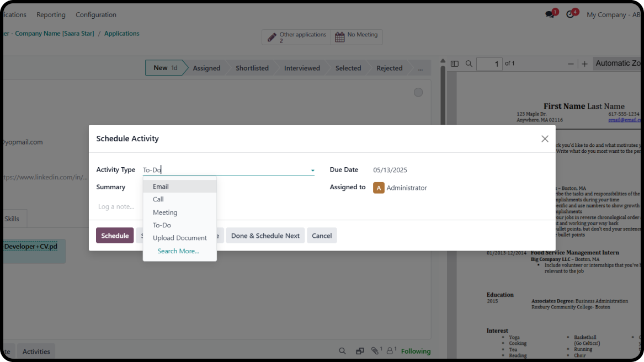Toggle the kanban state circle
This screenshot has width=644, height=362.
pos(418,92)
